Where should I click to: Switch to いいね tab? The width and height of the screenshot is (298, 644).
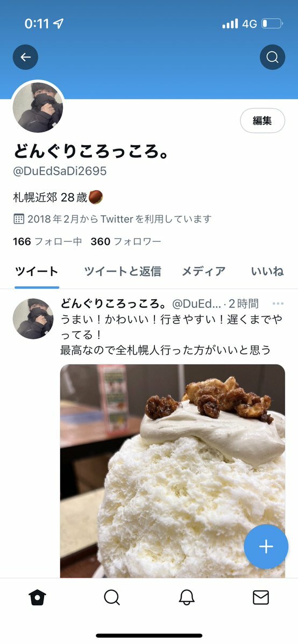tap(267, 271)
